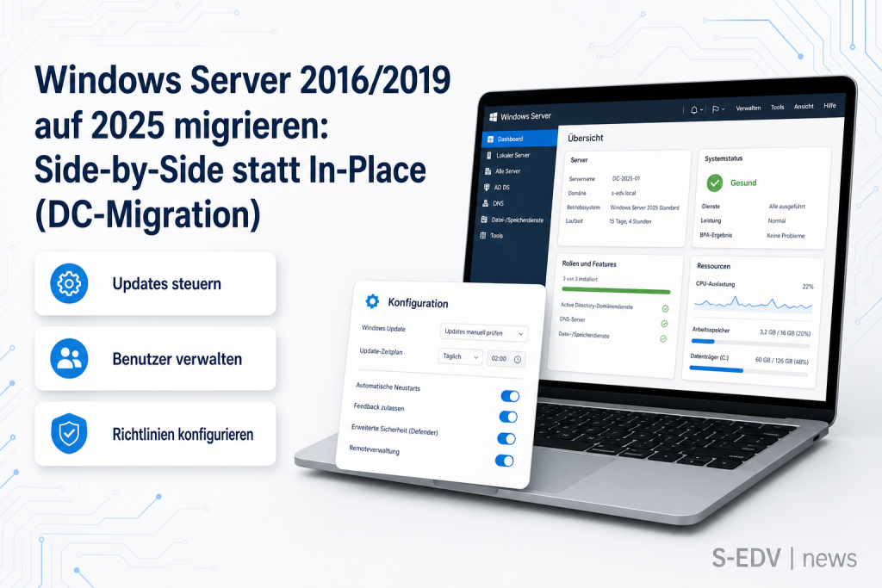Select Datei-/Speicherdienste in the sidebar
882x588 pixels.
(517, 220)
